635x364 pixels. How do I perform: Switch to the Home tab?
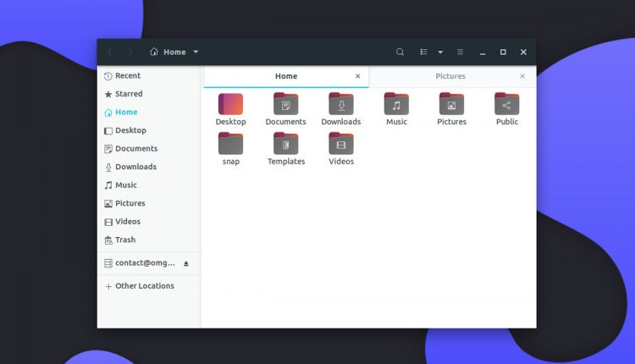click(286, 76)
